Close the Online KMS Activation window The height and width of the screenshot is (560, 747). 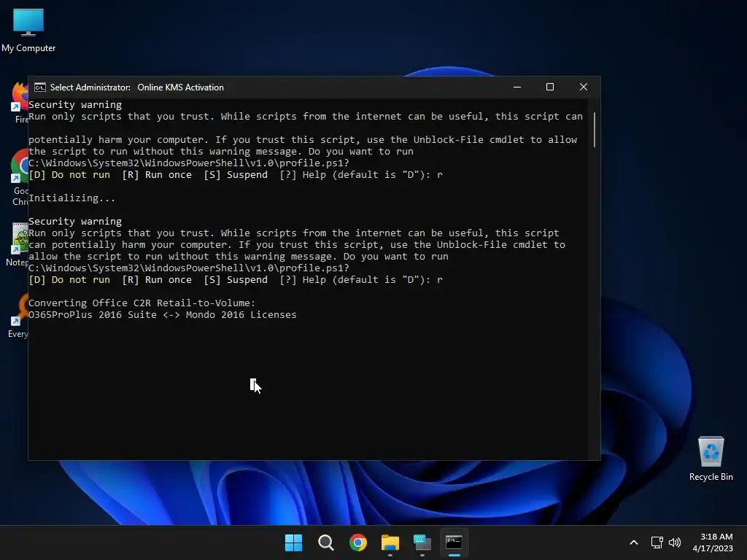coord(583,87)
